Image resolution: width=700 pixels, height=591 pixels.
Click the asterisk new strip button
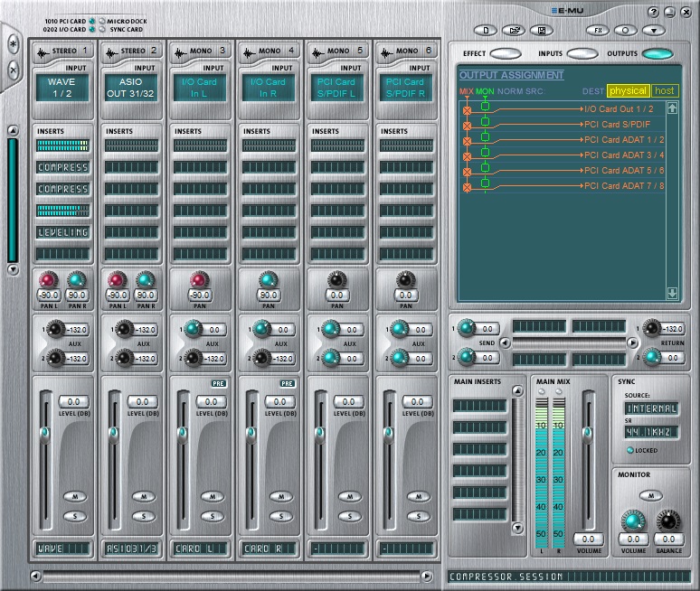(x=14, y=44)
